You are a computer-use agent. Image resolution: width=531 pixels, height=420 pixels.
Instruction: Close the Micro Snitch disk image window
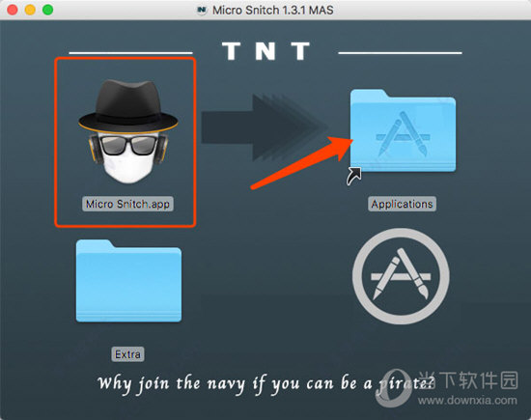click(x=13, y=10)
